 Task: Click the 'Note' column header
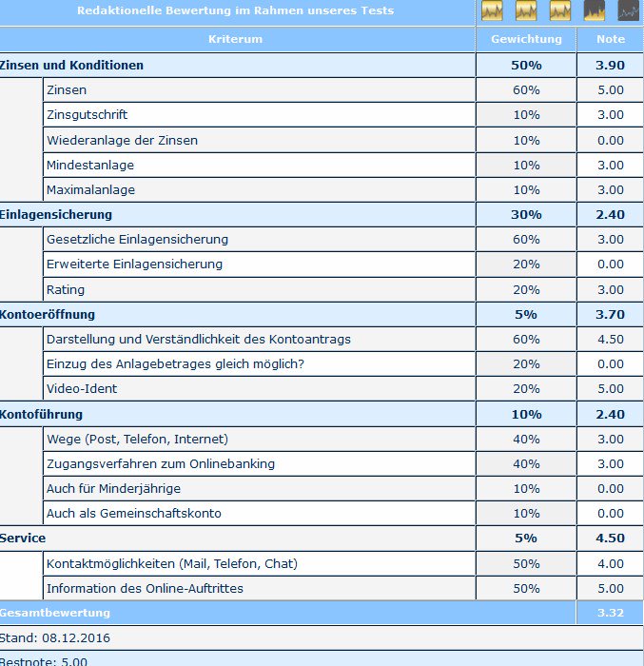[x=611, y=39]
